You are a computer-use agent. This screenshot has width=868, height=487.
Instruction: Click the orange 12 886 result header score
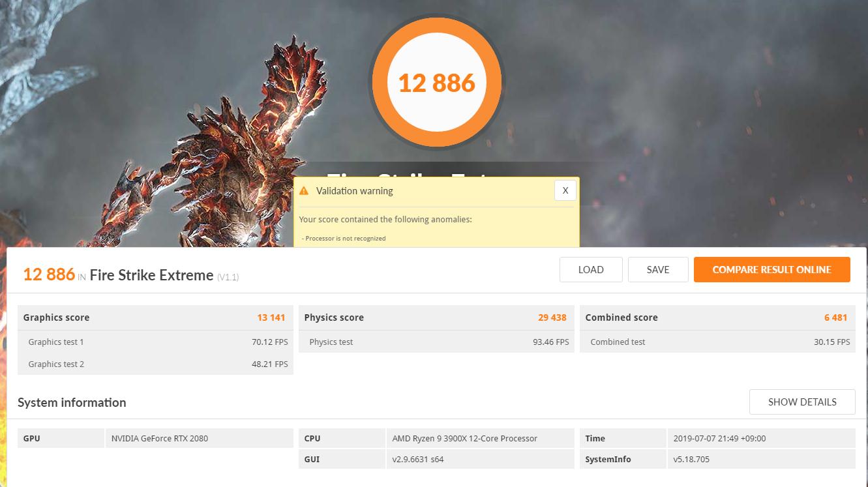pyautogui.click(x=49, y=274)
